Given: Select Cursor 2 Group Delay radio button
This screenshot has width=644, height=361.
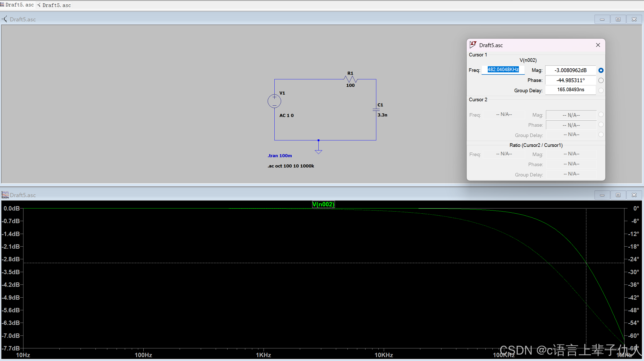Looking at the screenshot, I should click(601, 135).
